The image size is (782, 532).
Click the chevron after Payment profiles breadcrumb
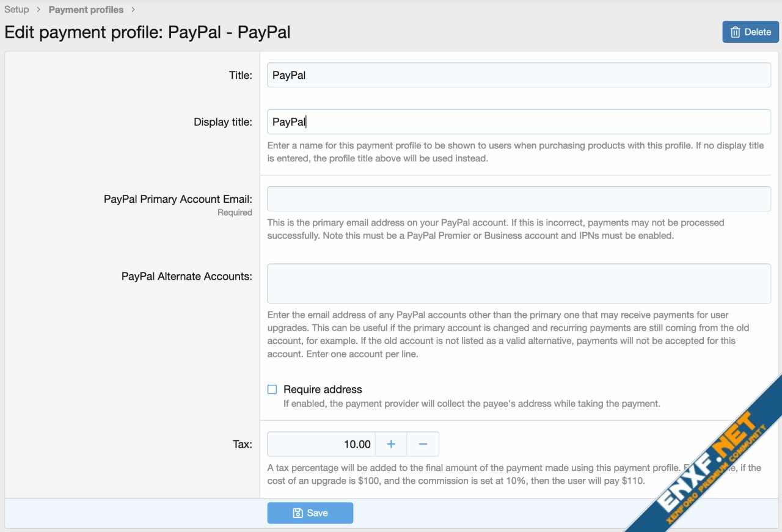133,10
